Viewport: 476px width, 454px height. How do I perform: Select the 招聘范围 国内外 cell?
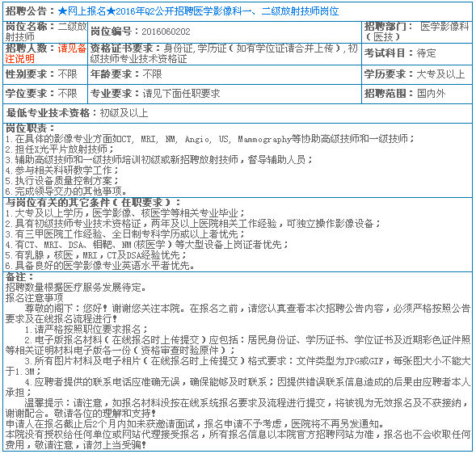(x=417, y=94)
